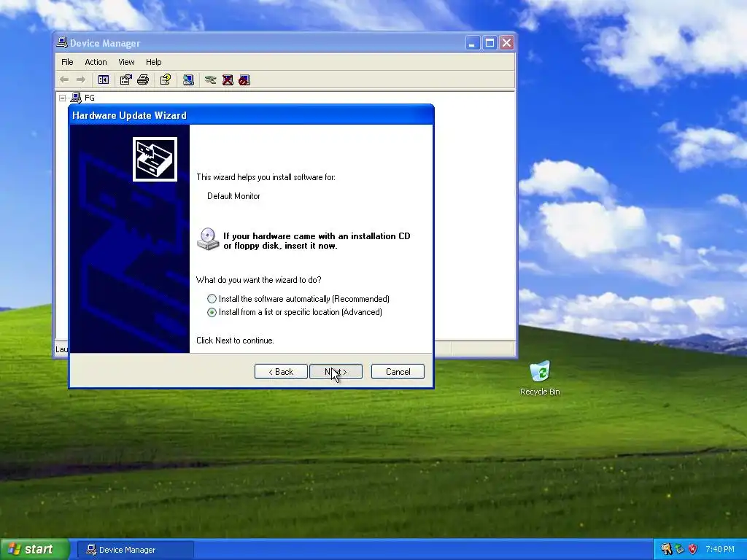Screen dimensions: 747x560
Task: Click Device Manager taskbar button
Action: pos(135,550)
